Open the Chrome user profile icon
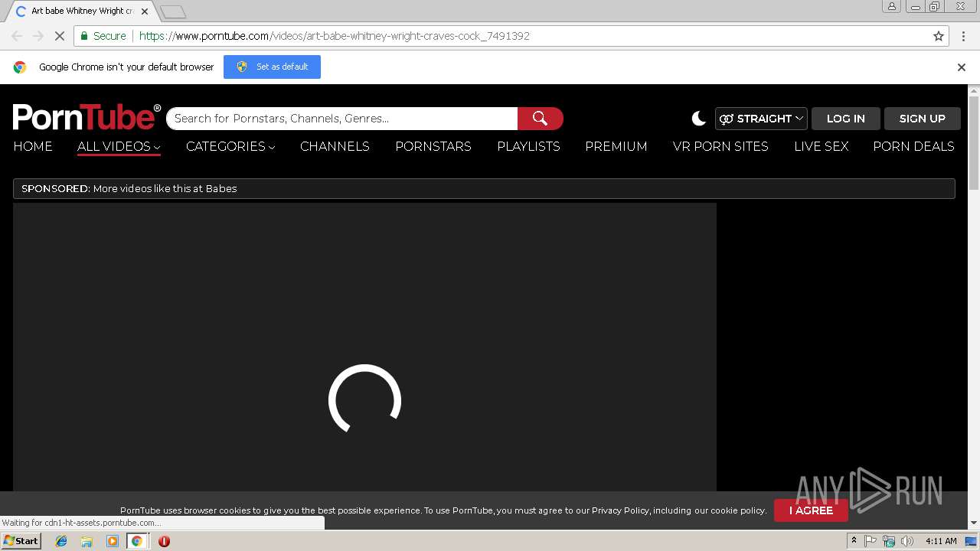This screenshot has width=980, height=551. pos(891,6)
